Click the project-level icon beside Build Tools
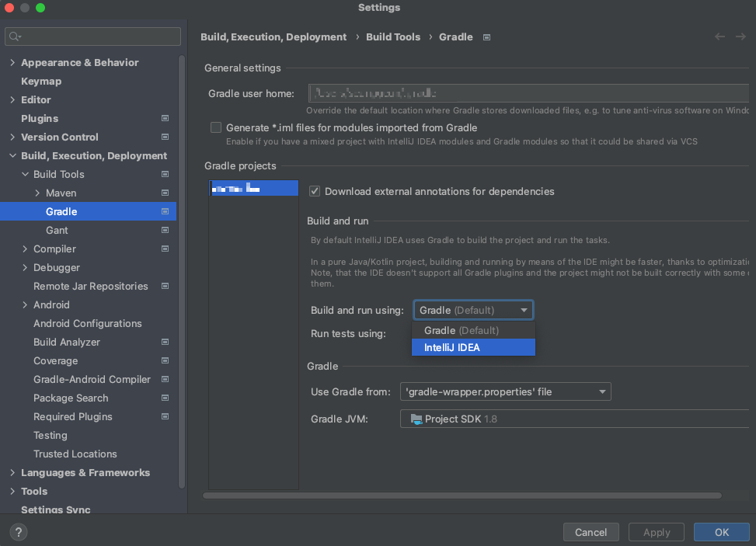 tap(165, 174)
